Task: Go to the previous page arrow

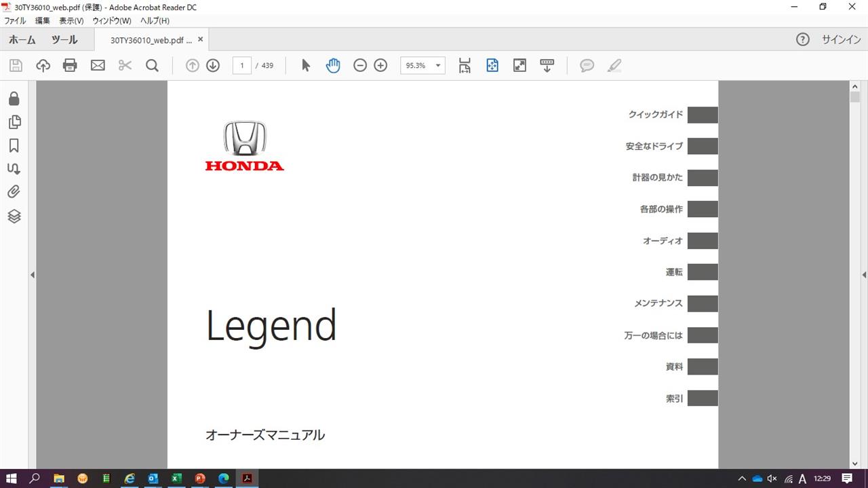Action: click(193, 66)
